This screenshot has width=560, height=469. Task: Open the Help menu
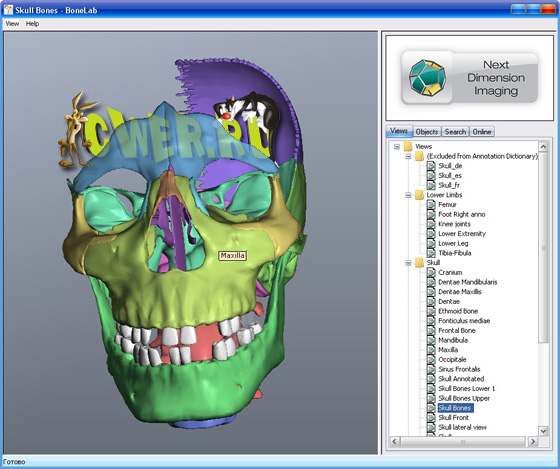[32, 24]
